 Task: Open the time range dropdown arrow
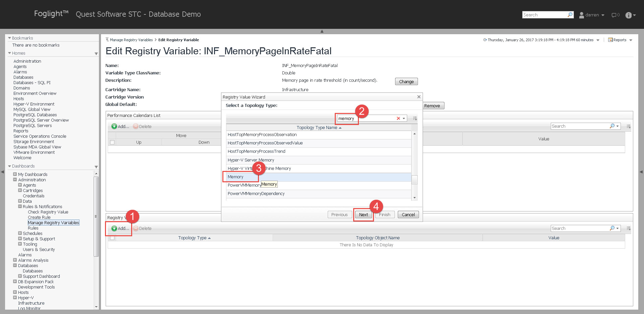(x=598, y=40)
